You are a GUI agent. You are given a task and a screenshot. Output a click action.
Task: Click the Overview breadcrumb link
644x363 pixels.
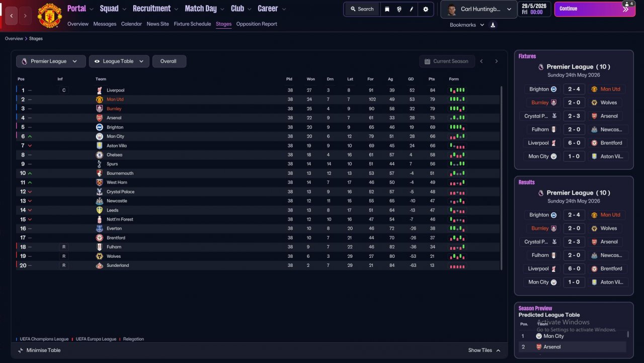pos(14,39)
